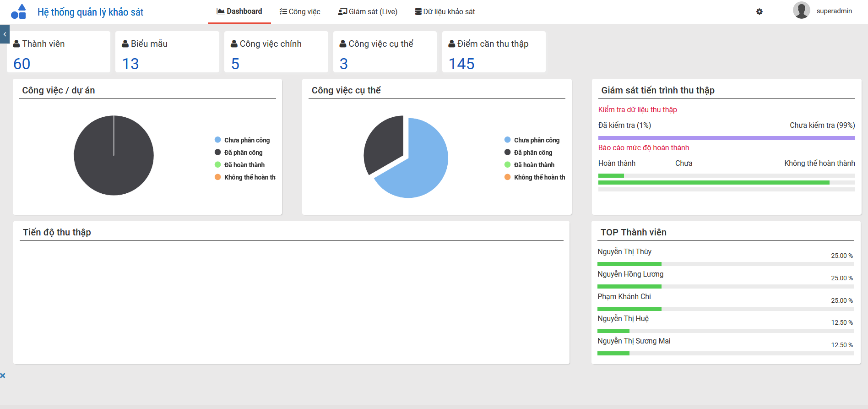Switch to Giám sát (Live) tab
The image size is (868, 409).
tap(368, 11)
